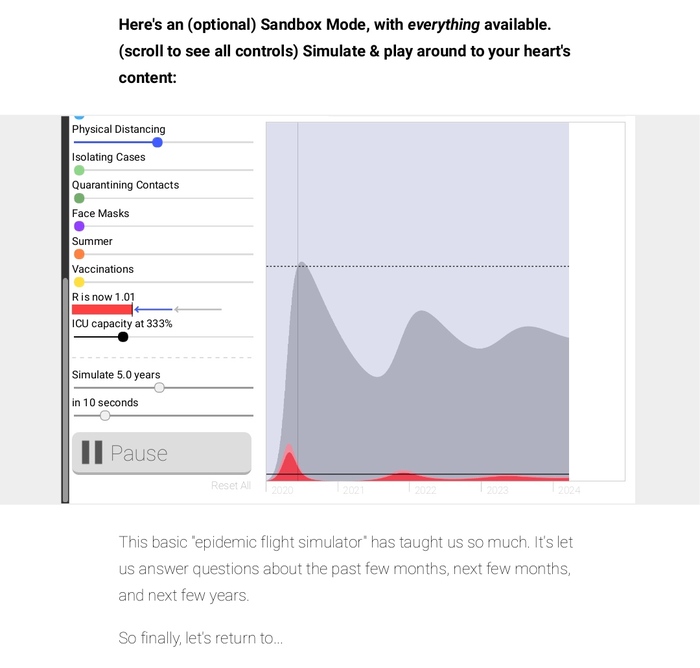Image resolution: width=700 pixels, height=668 pixels.
Task: Click the red R value bar
Action: [x=102, y=310]
